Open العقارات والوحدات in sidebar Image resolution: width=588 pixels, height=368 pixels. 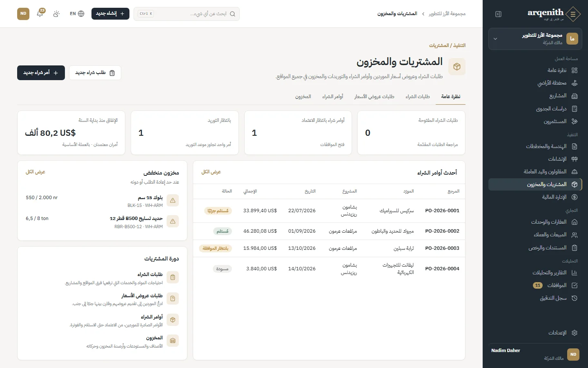(x=535, y=222)
